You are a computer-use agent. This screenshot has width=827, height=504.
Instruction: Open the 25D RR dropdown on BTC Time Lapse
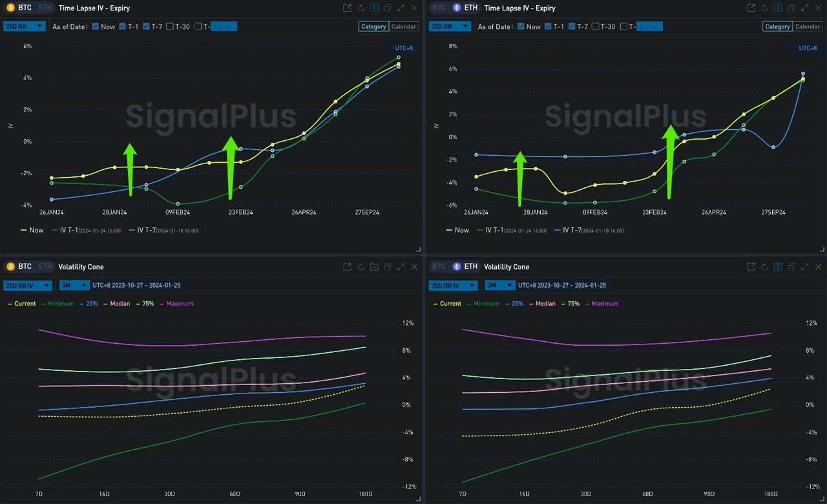tap(25, 26)
